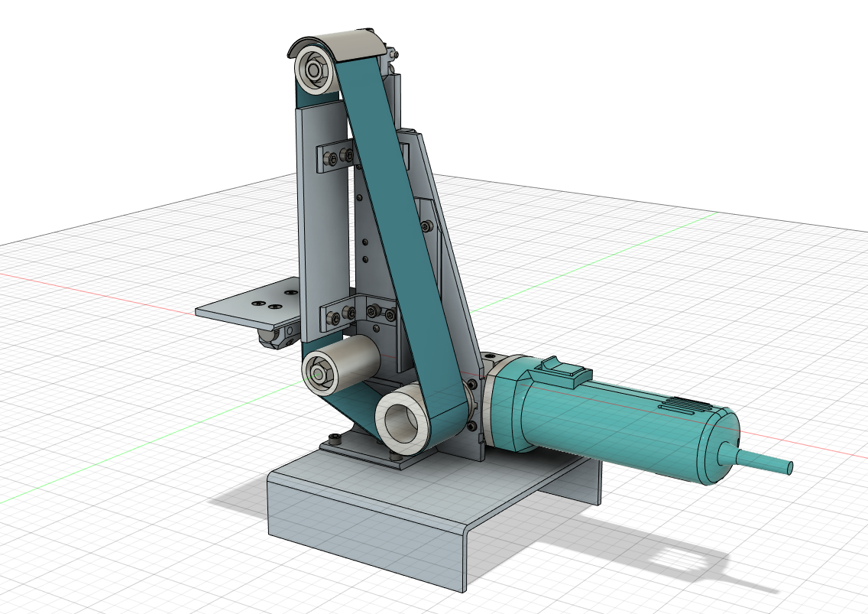
Task: Select the upper bracket with two bolts
Action: click(336, 158)
